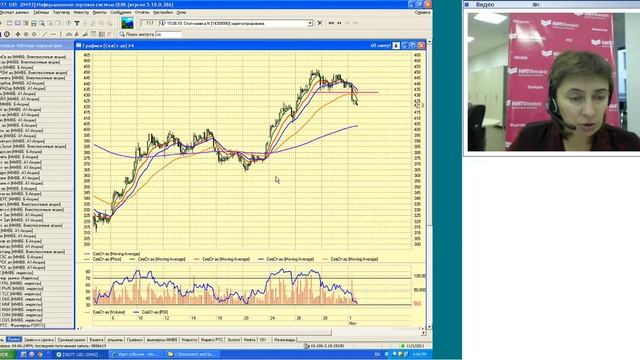
Task: Click the save-like icon in first toolbar
Action: [x=34, y=23]
